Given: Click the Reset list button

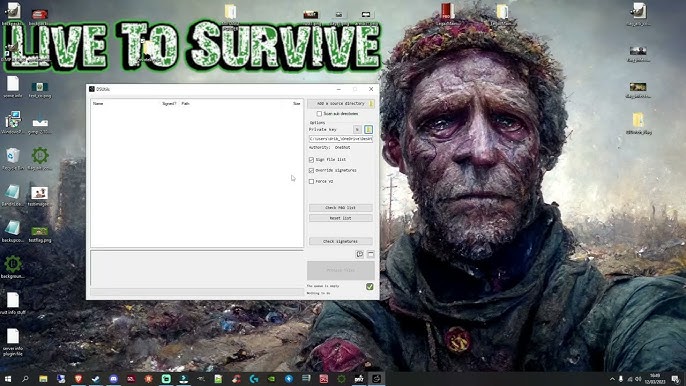Looking at the screenshot, I should pos(340,218).
